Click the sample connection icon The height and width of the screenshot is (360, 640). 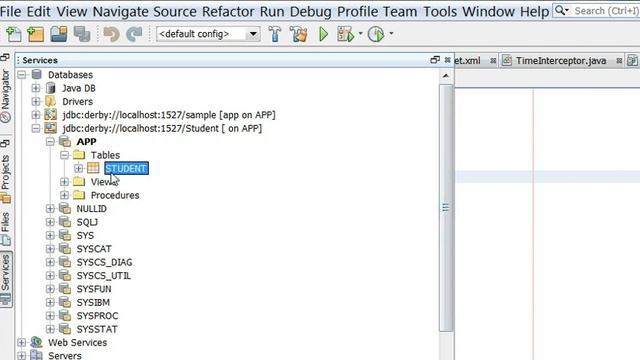(51, 115)
